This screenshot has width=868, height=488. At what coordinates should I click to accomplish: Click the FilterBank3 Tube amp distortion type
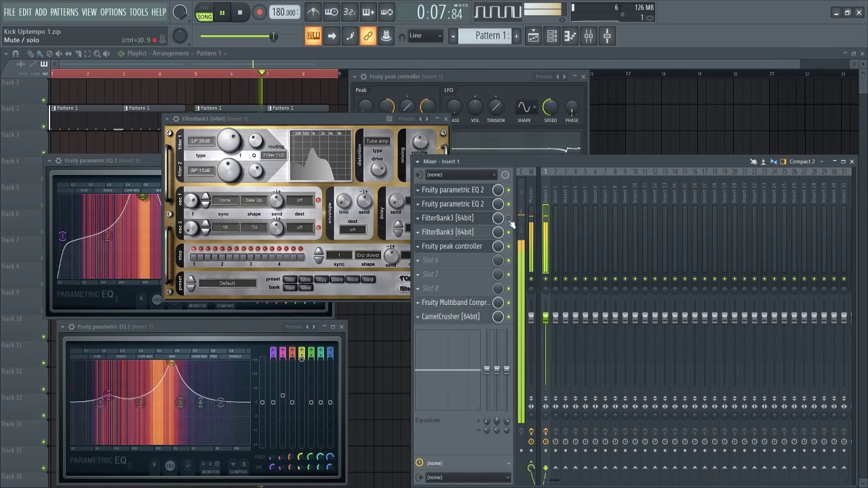pyautogui.click(x=377, y=141)
